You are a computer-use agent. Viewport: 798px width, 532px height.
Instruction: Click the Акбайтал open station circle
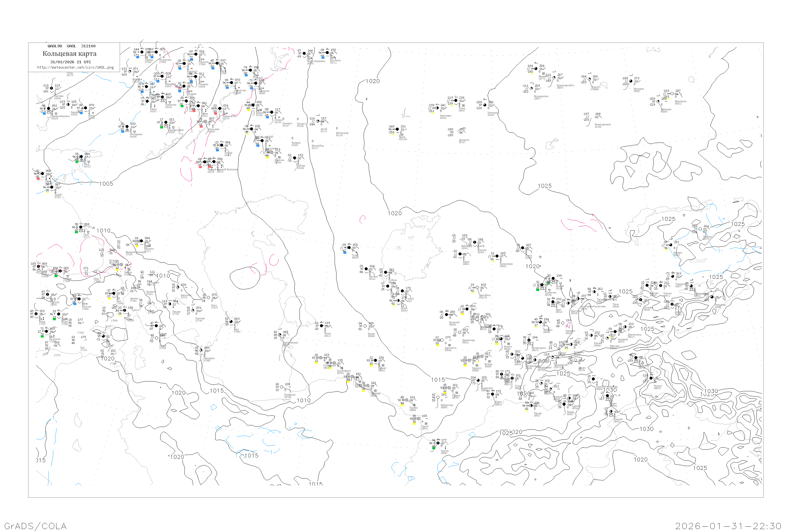tap(477, 288)
